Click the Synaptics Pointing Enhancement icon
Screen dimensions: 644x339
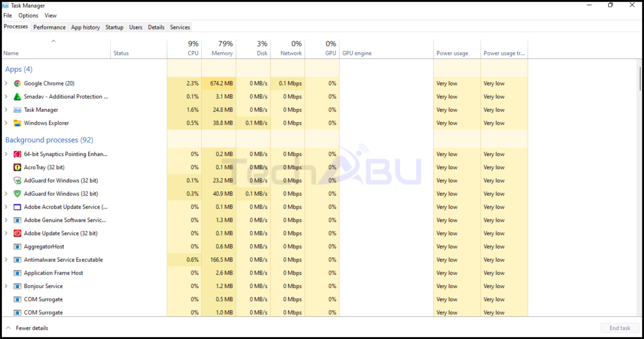17,154
